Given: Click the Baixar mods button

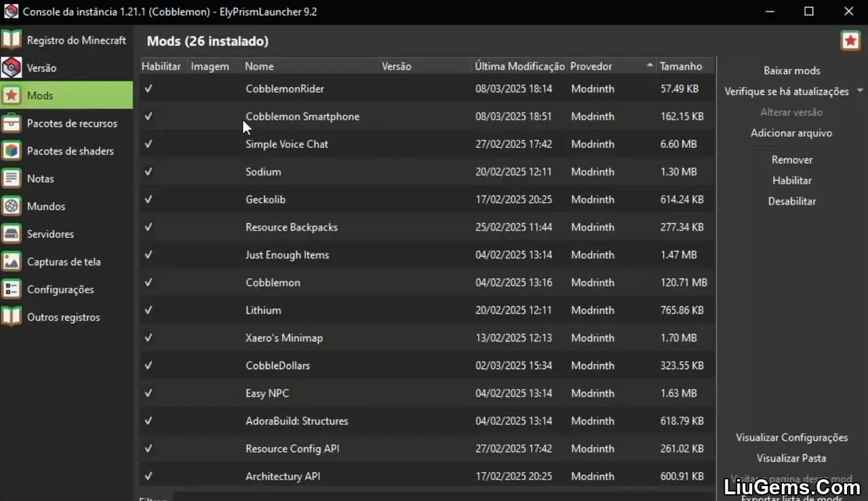Looking at the screenshot, I should [791, 71].
